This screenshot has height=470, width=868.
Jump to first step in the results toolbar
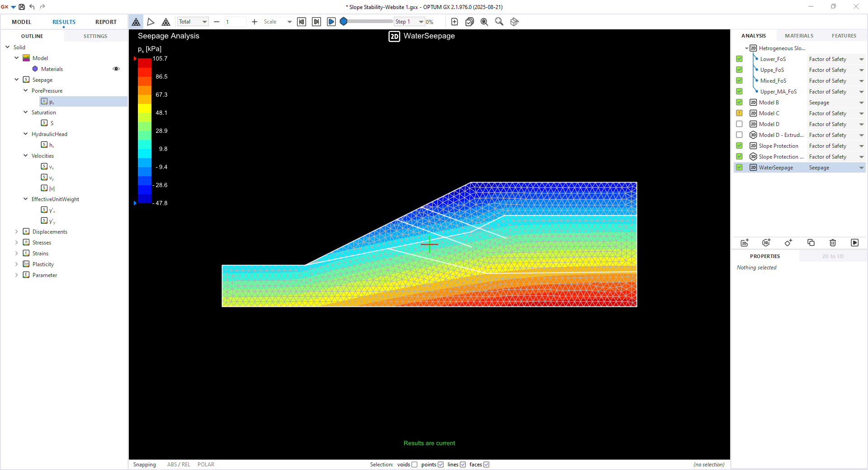tap(302, 22)
